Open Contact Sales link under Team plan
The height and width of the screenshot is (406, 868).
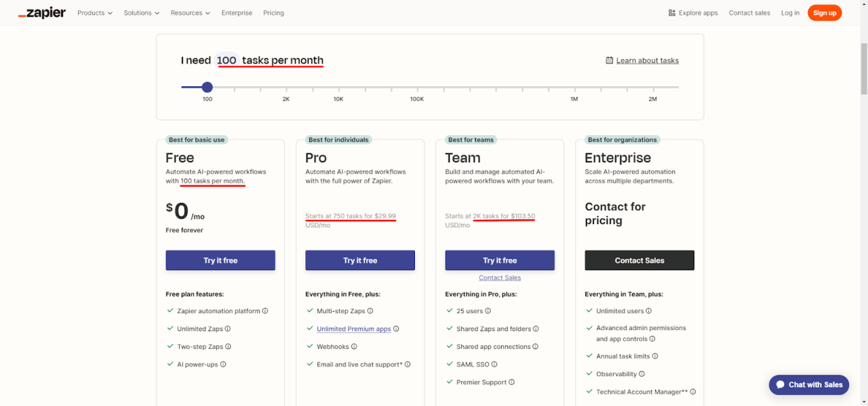pos(500,278)
